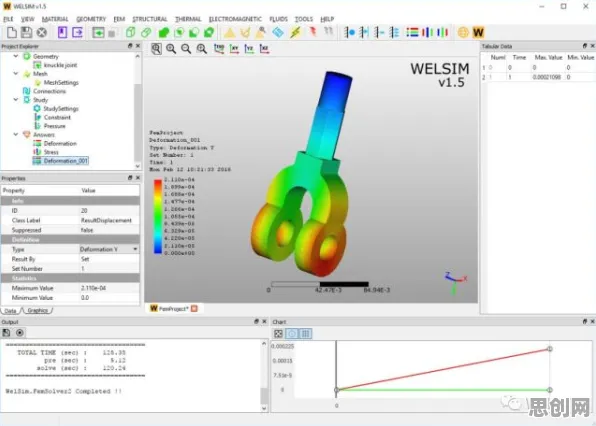
Task: Click the Project Explorer vertical scrollbar
Action: (137, 111)
